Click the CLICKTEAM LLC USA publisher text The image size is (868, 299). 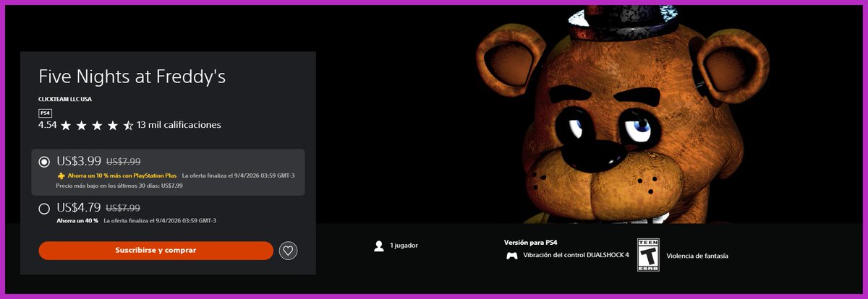[x=65, y=99]
